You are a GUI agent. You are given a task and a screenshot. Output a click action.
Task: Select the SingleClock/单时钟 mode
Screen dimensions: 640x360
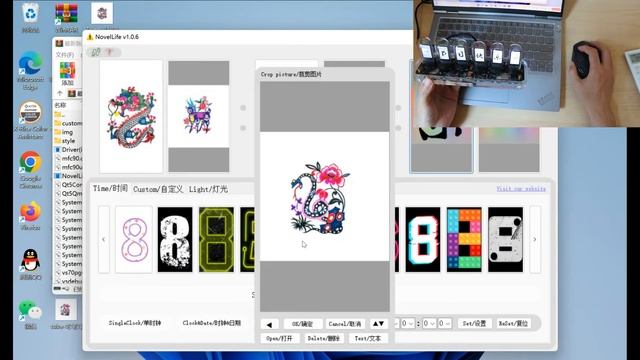(135, 323)
